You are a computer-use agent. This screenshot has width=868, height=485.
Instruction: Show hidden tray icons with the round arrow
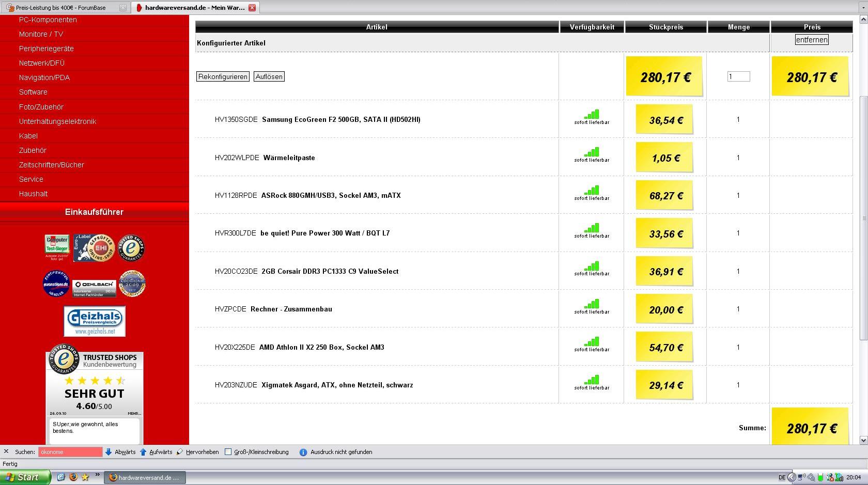792,477
